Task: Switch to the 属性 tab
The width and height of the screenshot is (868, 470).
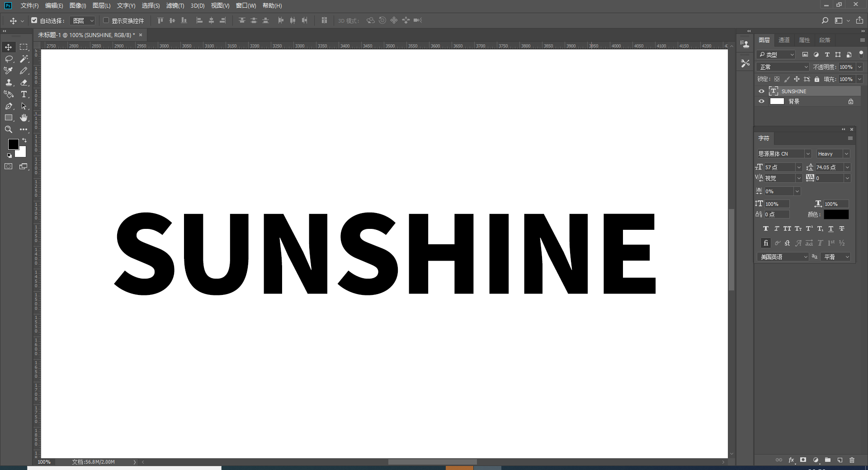Action: click(x=805, y=40)
